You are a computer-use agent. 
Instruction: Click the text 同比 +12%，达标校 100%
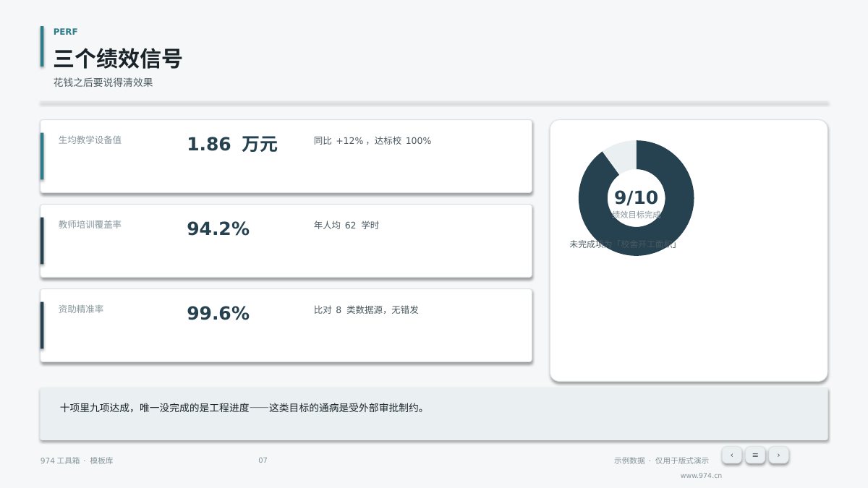click(x=373, y=141)
